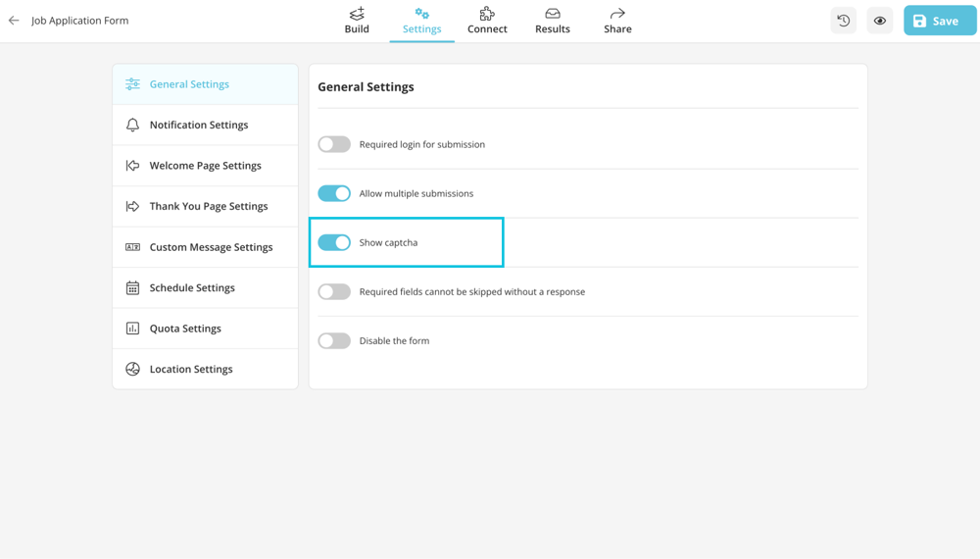Turn off Allow multiple submissions

pos(334,193)
